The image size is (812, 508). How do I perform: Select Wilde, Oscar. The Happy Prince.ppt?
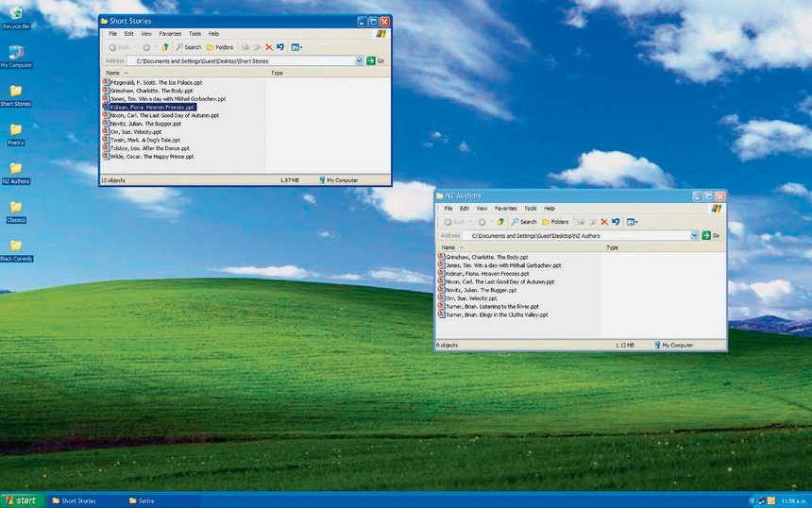pyautogui.click(x=148, y=157)
